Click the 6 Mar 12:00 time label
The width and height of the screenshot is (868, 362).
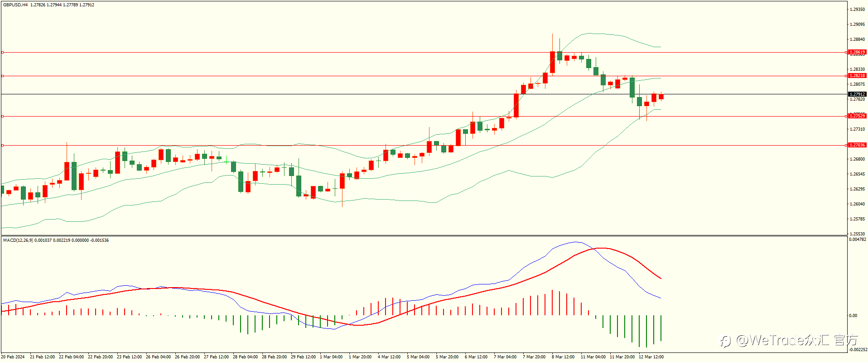point(476,357)
